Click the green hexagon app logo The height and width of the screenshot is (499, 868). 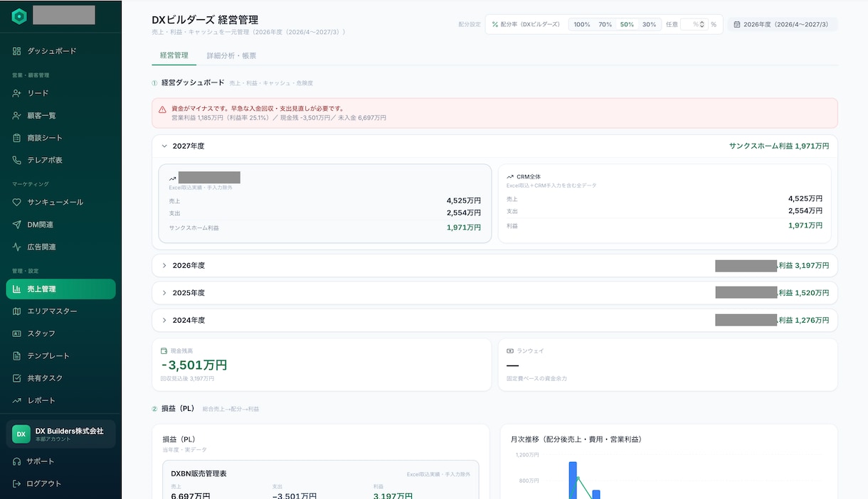(19, 16)
